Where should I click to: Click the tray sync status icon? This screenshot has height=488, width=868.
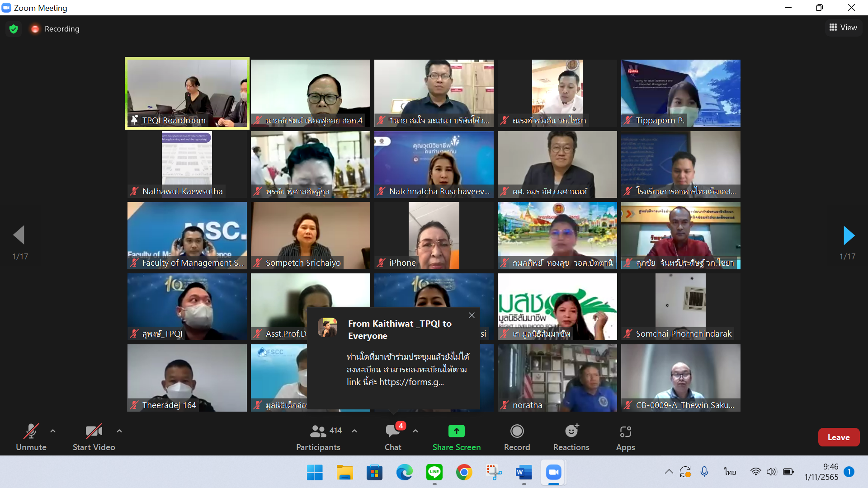tap(685, 472)
